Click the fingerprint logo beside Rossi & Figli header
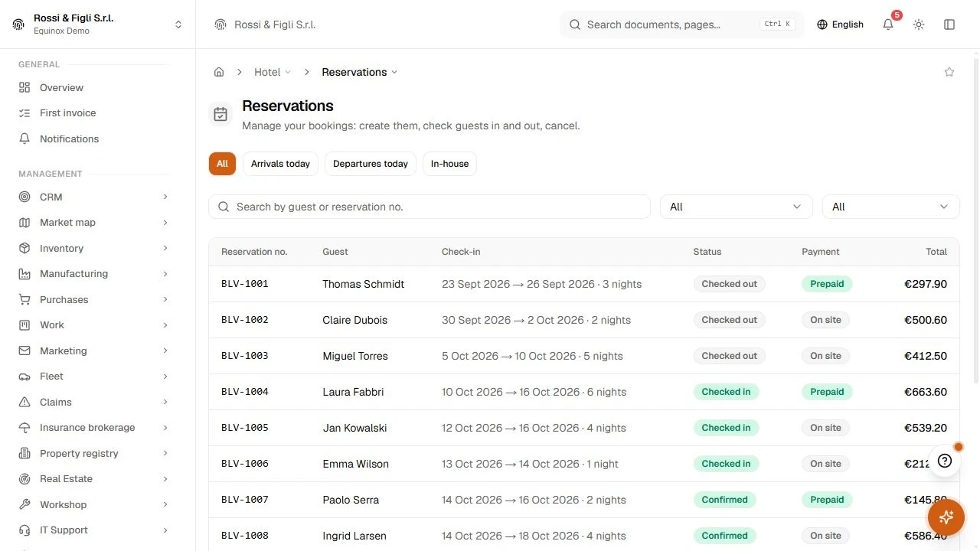The image size is (980, 551). click(x=220, y=24)
